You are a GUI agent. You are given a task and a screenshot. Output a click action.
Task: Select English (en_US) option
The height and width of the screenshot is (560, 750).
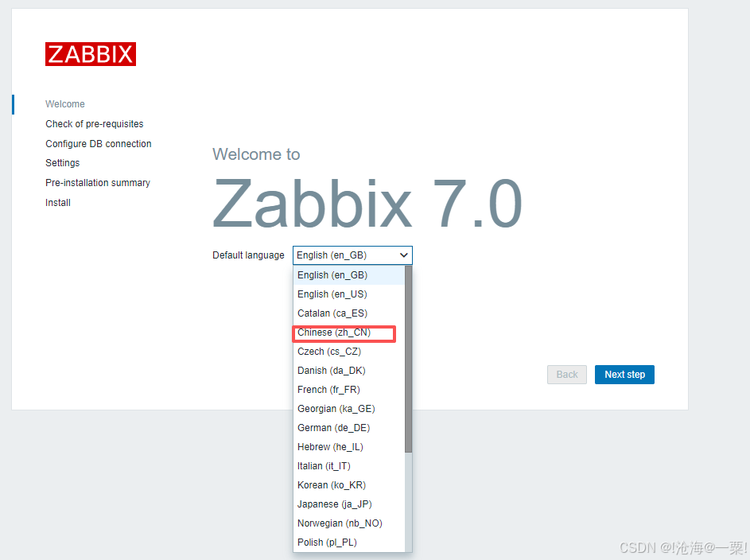(x=349, y=294)
